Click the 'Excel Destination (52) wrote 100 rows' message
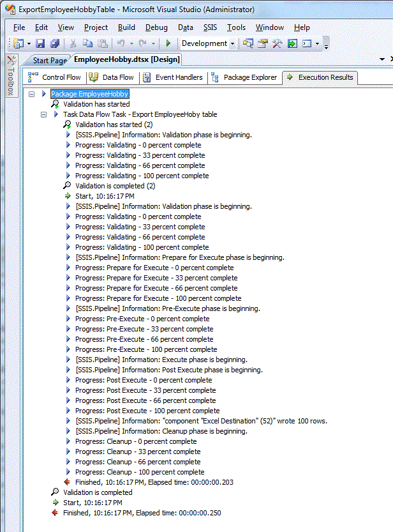Viewport: 393px width, 532px height. [201, 421]
